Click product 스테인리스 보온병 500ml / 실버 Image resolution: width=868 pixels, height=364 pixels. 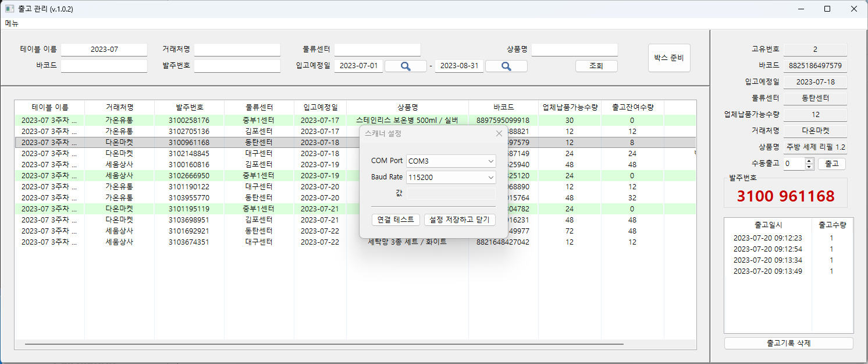click(x=408, y=121)
